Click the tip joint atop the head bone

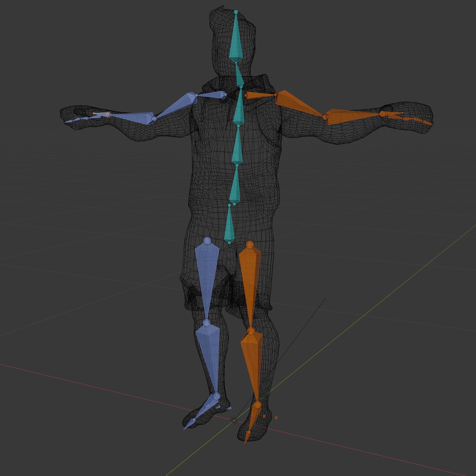pyautogui.click(x=236, y=12)
